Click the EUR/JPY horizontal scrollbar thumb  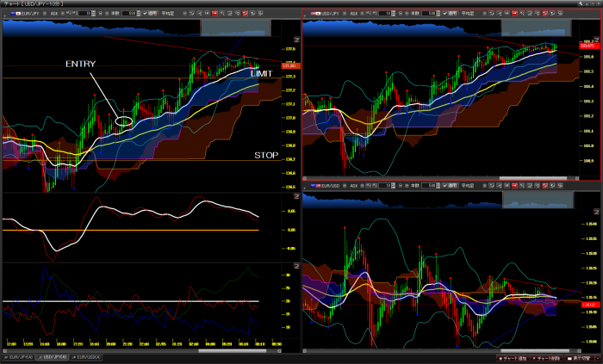tap(233, 351)
